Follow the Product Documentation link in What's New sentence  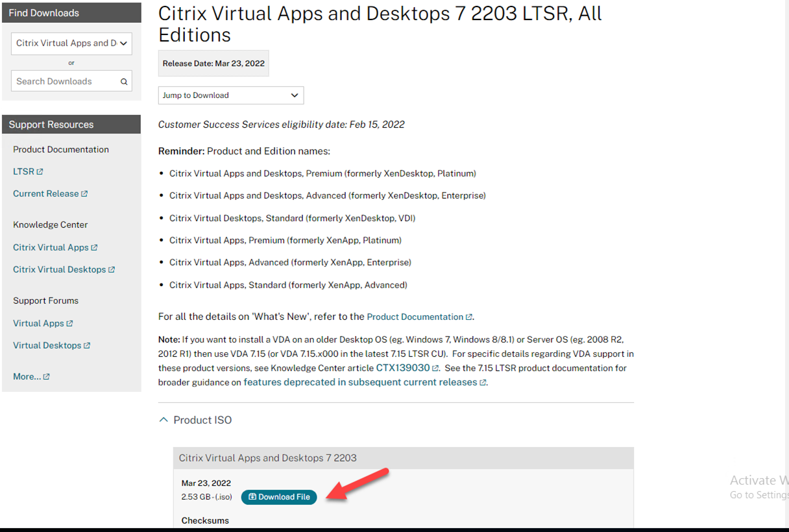[415, 317]
